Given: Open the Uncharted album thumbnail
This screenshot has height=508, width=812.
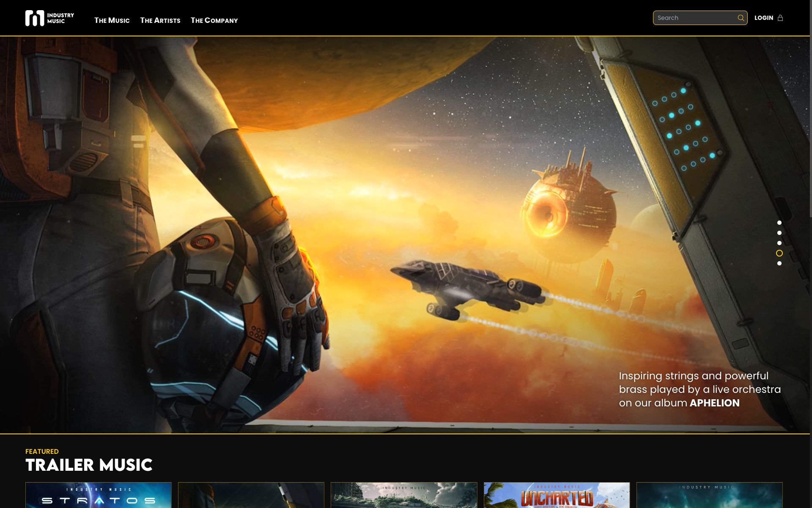Looking at the screenshot, I should point(557,495).
